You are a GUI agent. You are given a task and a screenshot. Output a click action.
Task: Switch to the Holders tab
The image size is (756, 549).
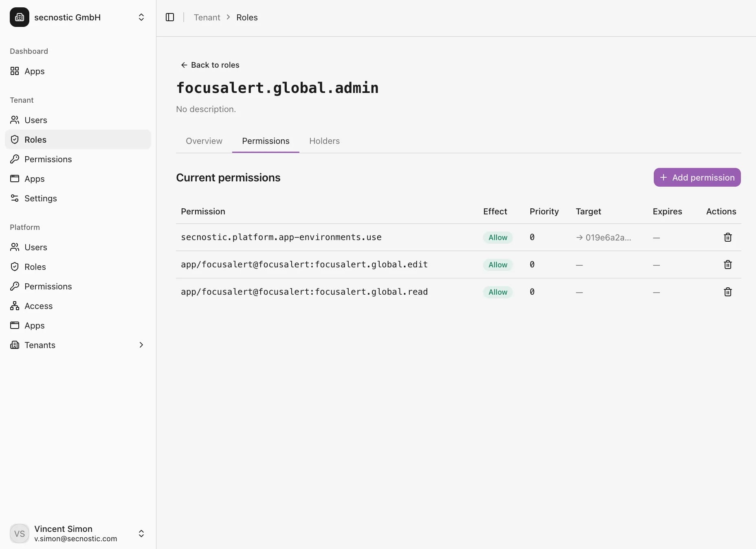pyautogui.click(x=324, y=141)
